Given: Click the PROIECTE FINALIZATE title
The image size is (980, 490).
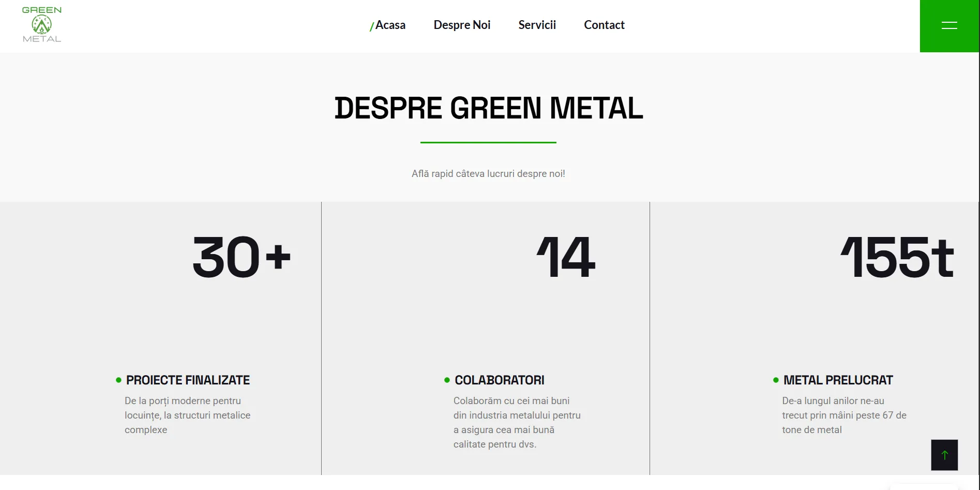Looking at the screenshot, I should point(188,380).
